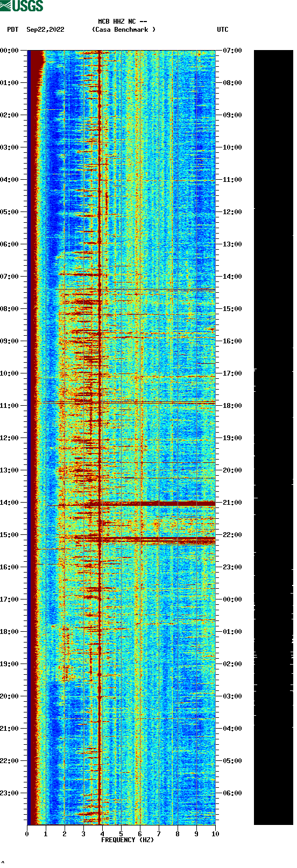Click the 19:00 PDT left-axis label

10,664
